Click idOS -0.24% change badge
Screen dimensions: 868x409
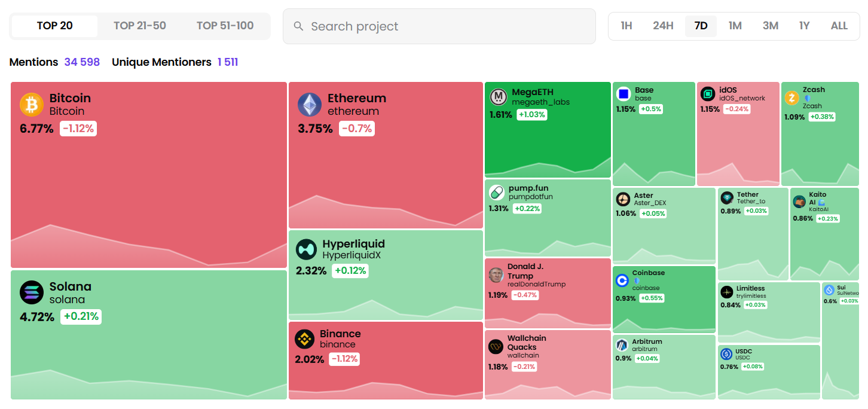(736, 109)
